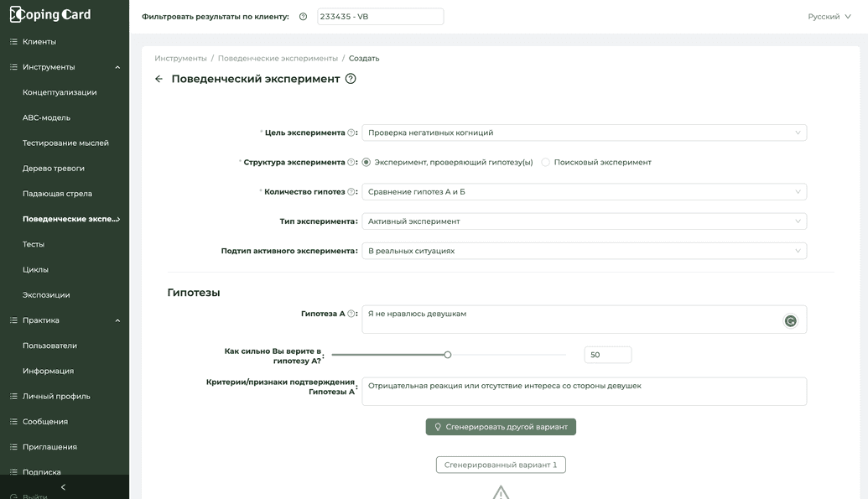Open Цель эксперимента dropdown

(x=584, y=133)
